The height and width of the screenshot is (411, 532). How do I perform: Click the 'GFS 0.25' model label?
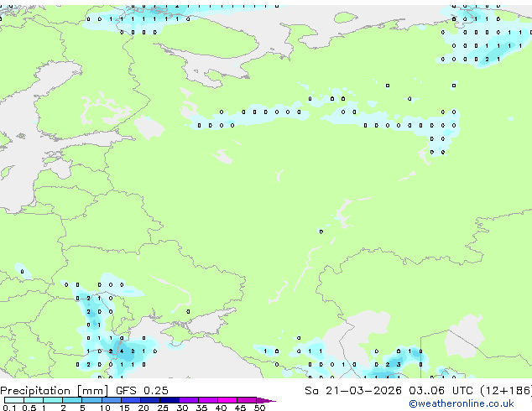142,391
